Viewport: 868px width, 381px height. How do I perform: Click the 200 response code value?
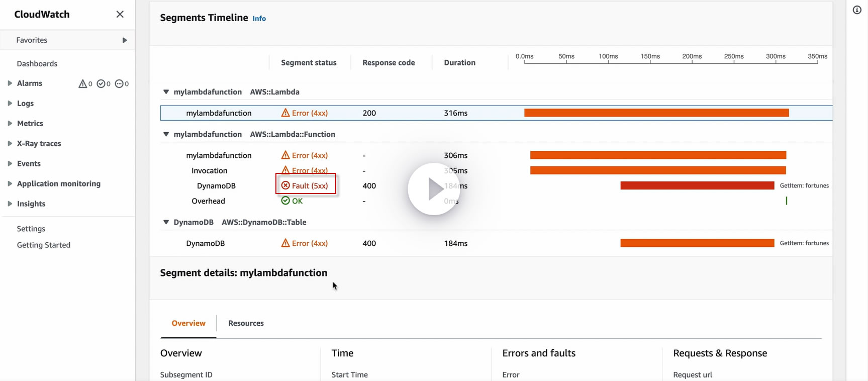tap(369, 113)
